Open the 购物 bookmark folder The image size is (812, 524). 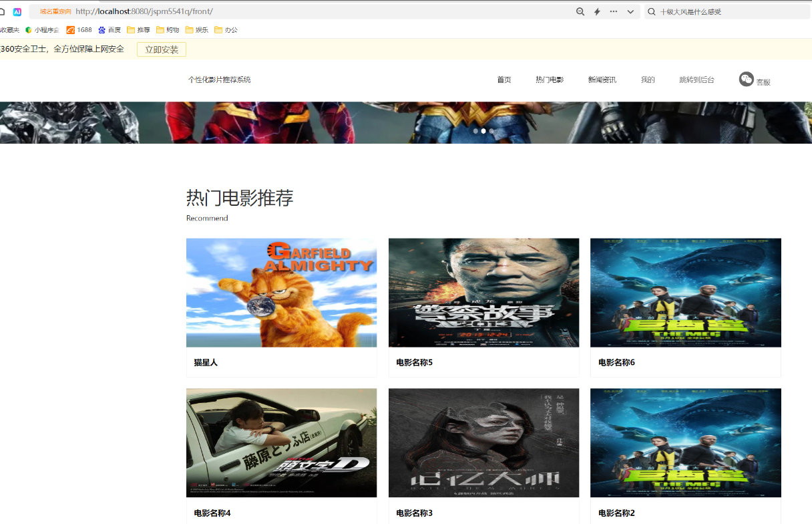point(168,30)
